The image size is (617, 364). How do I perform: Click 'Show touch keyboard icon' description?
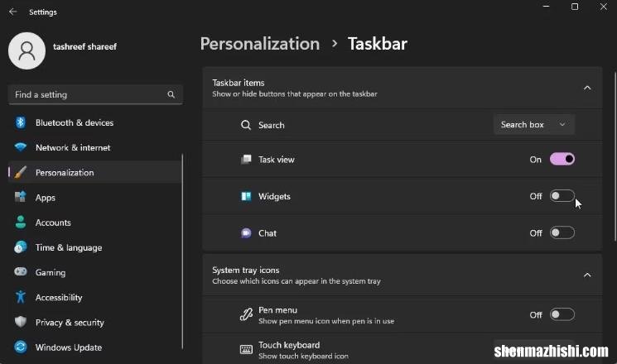303,356
